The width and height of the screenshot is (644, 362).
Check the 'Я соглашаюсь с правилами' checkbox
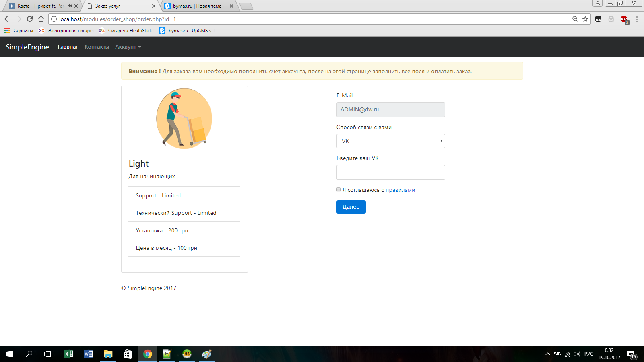339,189
